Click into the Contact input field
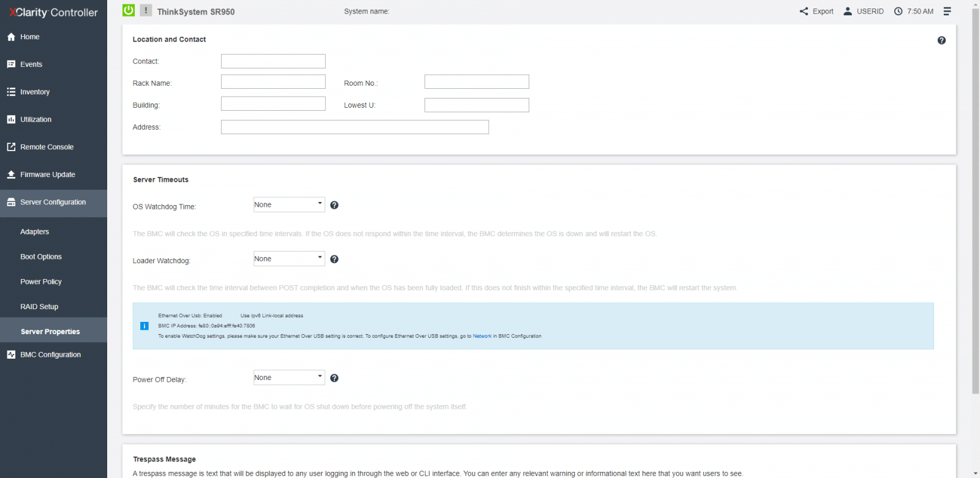 [x=273, y=61]
